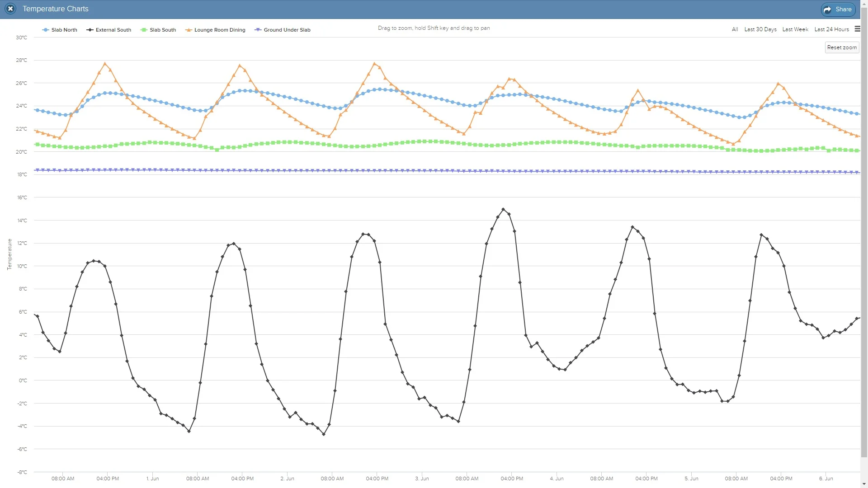Click the 6. Jun x-axis label
The image size is (868, 488).
[826, 479]
